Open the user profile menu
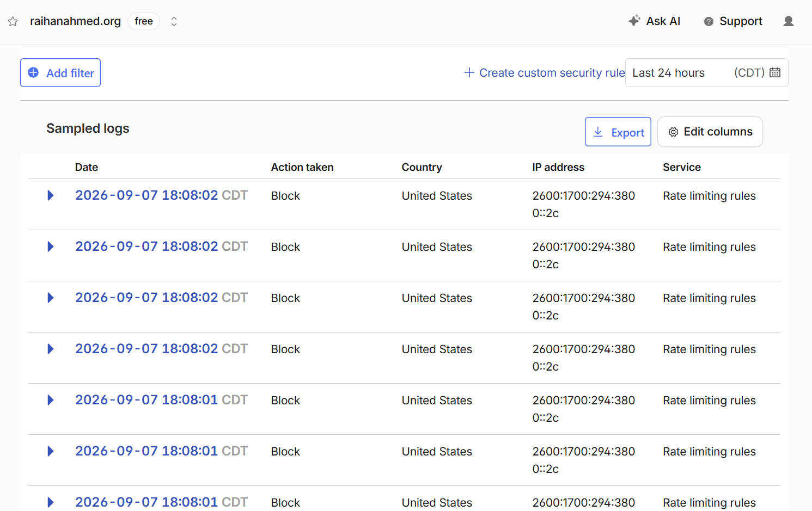 point(788,21)
